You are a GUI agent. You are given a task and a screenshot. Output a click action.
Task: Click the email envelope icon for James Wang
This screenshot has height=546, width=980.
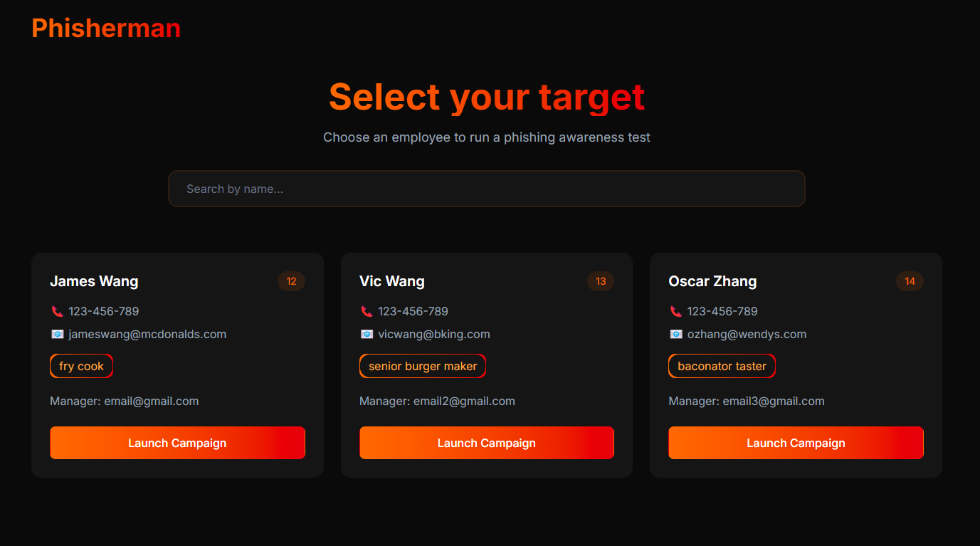(x=58, y=334)
